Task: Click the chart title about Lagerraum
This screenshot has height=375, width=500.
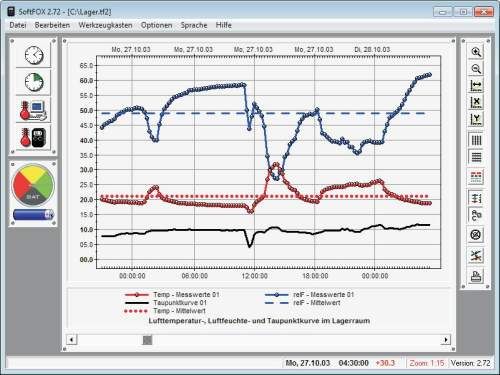Action: 259,321
